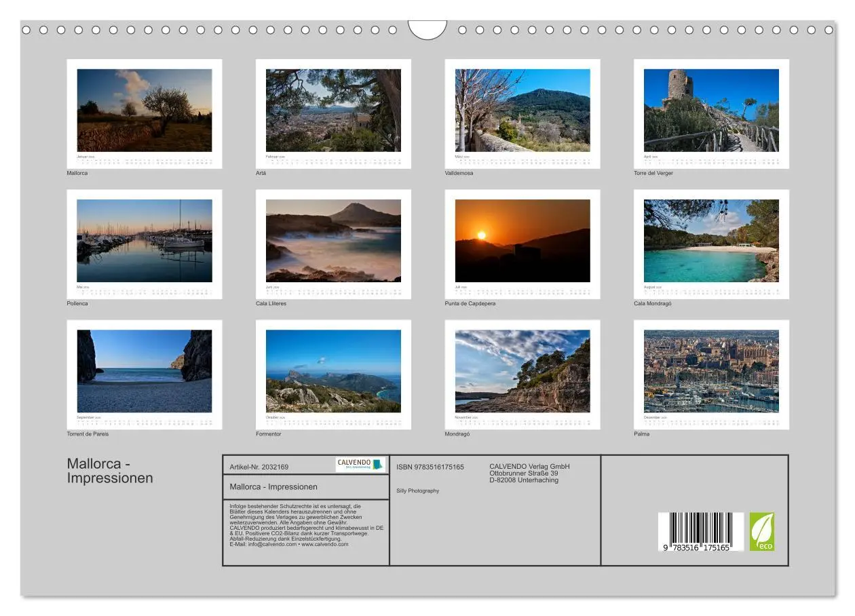Open the Pollenca harbor photo thumbnail
Screen dimensions: 855x616
(x=145, y=241)
